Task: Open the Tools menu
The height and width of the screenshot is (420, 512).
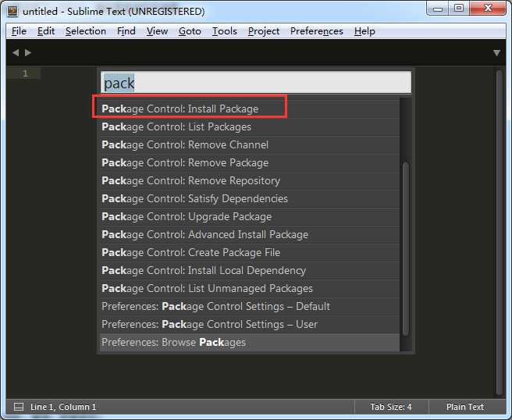Action: [x=225, y=31]
